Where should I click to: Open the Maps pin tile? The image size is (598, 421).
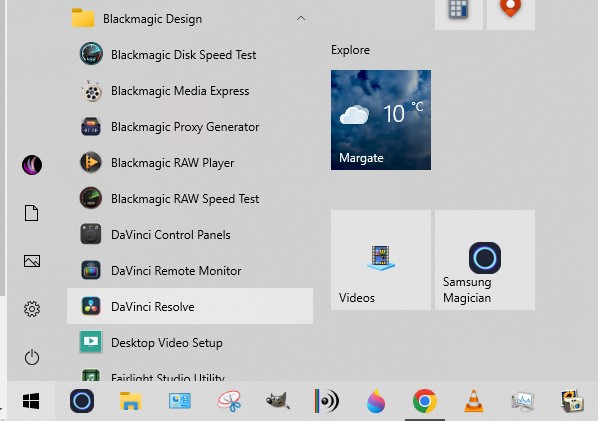click(x=511, y=14)
